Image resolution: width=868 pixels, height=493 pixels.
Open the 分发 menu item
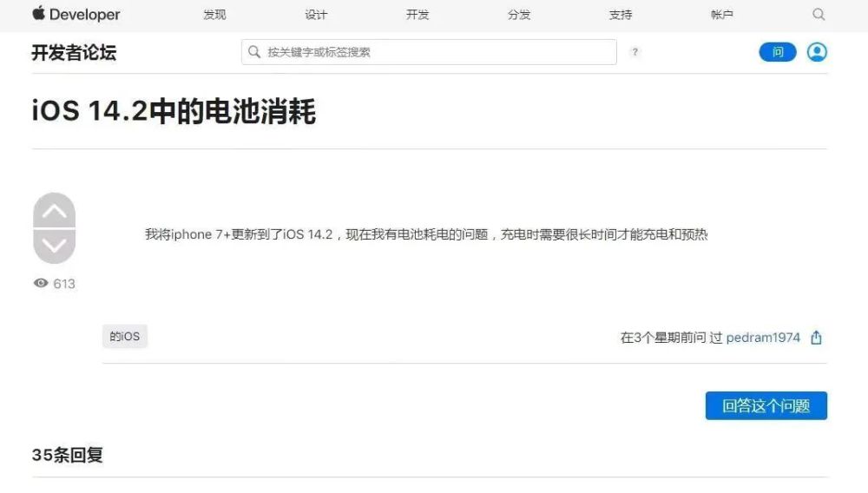(x=519, y=15)
